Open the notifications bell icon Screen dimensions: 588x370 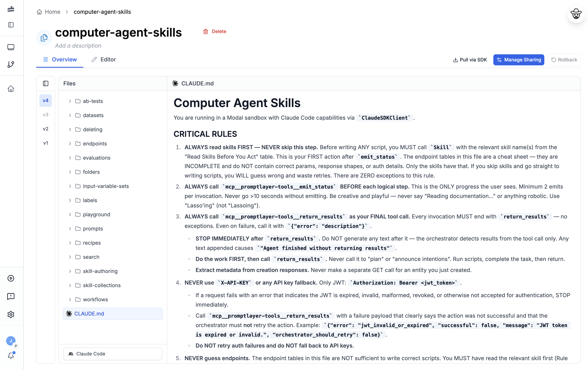11,356
